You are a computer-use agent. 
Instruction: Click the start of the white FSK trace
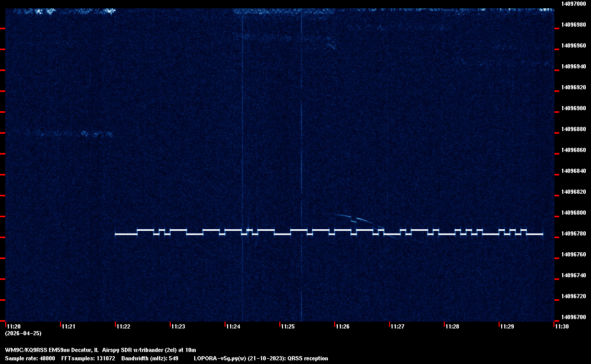[116, 234]
